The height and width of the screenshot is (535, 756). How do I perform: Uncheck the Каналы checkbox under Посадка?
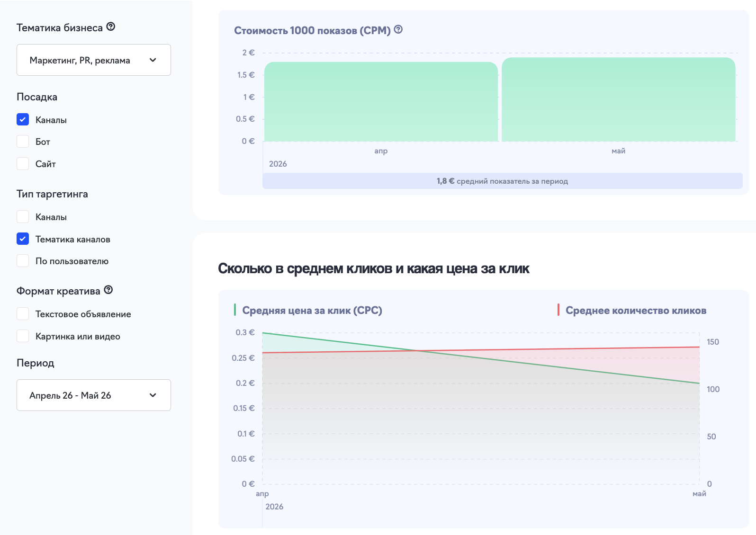[23, 119]
